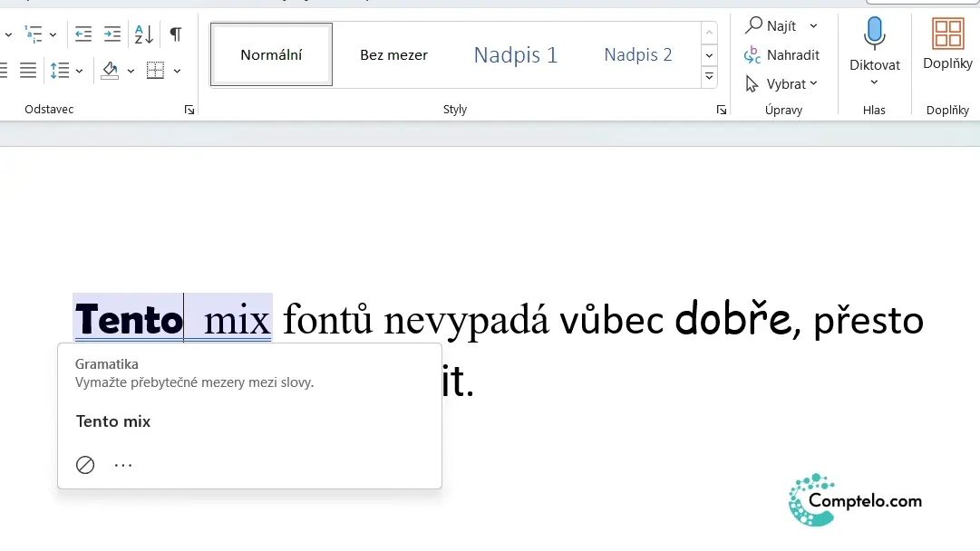Viewport: 980px width, 551px height.
Task: Expand borders dropdown arrow
Action: [x=178, y=71]
